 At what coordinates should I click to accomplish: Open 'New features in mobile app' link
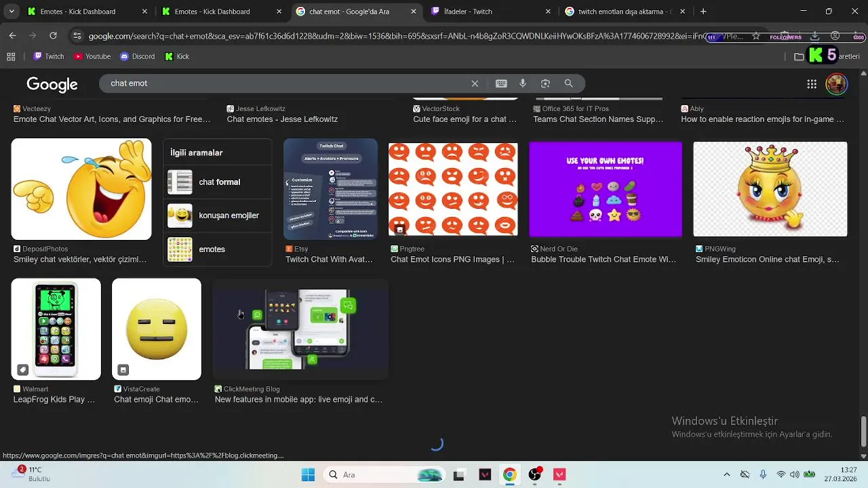coord(298,400)
